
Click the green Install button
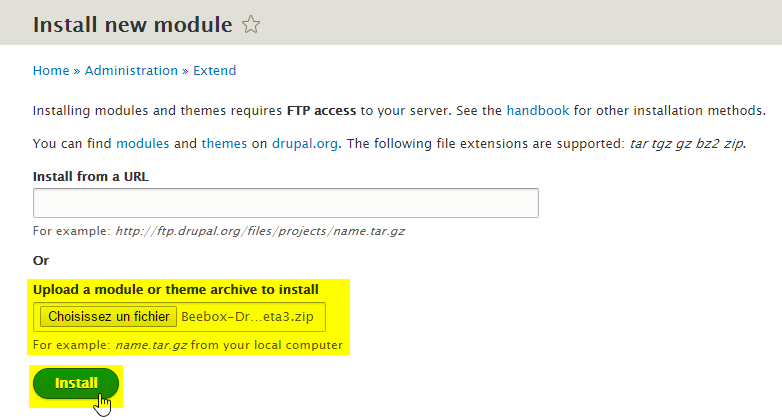click(x=76, y=383)
